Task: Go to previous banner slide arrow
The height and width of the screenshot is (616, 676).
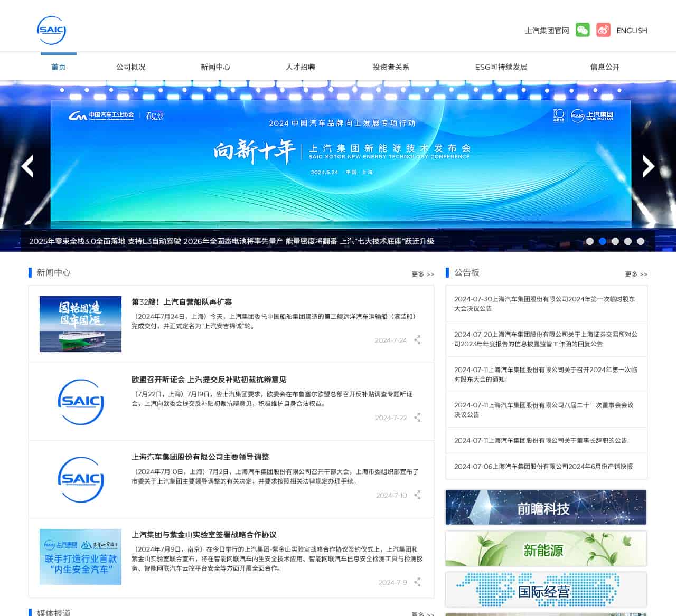Action: 27,166
